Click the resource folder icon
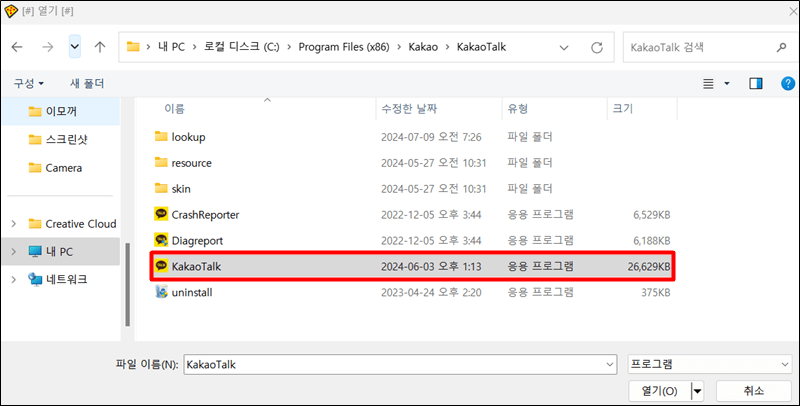This screenshot has width=800, height=406. click(x=161, y=162)
